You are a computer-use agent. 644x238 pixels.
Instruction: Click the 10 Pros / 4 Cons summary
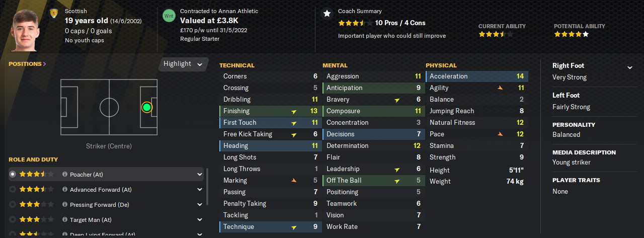pyautogui.click(x=400, y=23)
